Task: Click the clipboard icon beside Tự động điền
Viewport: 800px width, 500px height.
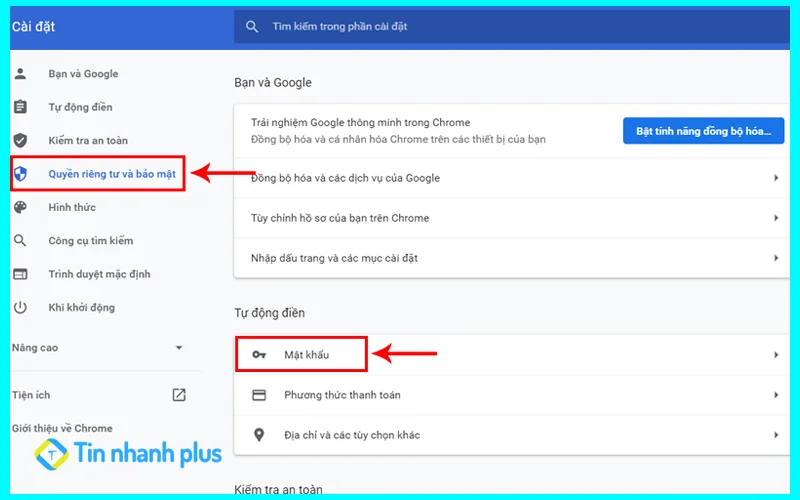Action: (20, 107)
